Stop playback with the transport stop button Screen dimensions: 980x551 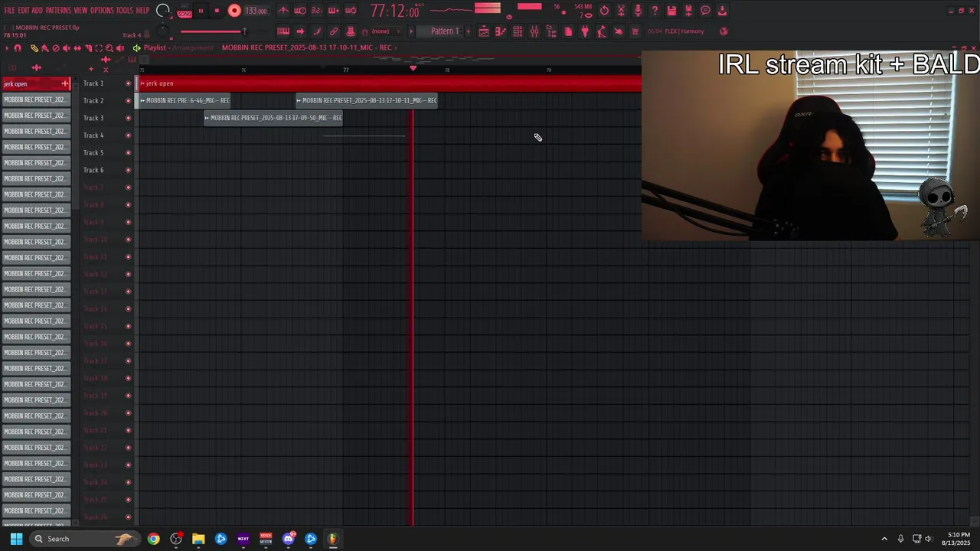tap(217, 11)
